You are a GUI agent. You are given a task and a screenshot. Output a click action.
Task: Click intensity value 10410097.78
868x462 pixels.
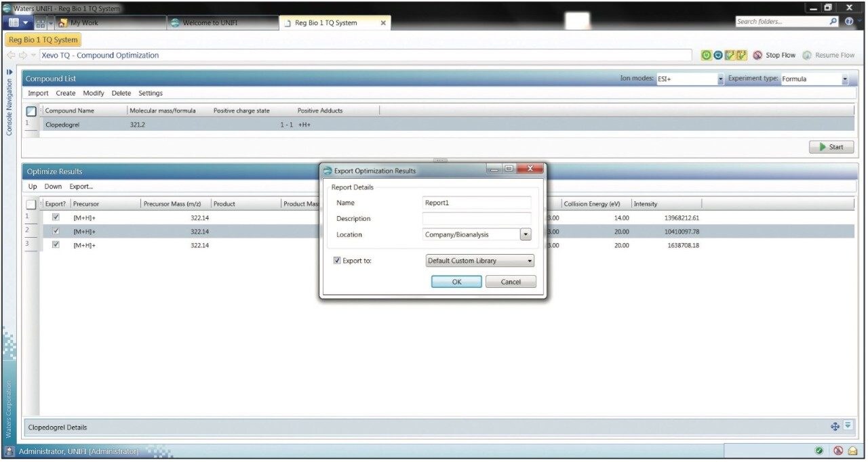[x=682, y=232]
